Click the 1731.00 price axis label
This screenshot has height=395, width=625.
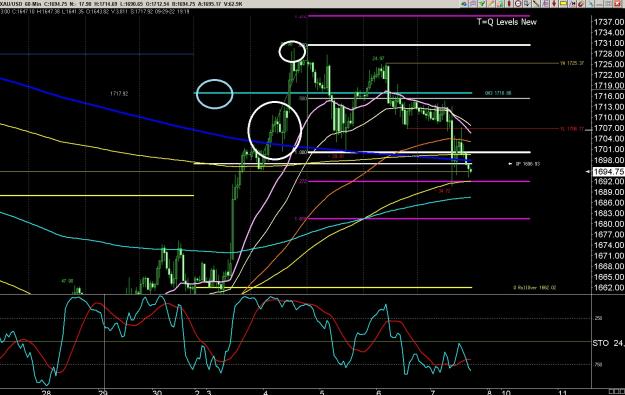609,43
